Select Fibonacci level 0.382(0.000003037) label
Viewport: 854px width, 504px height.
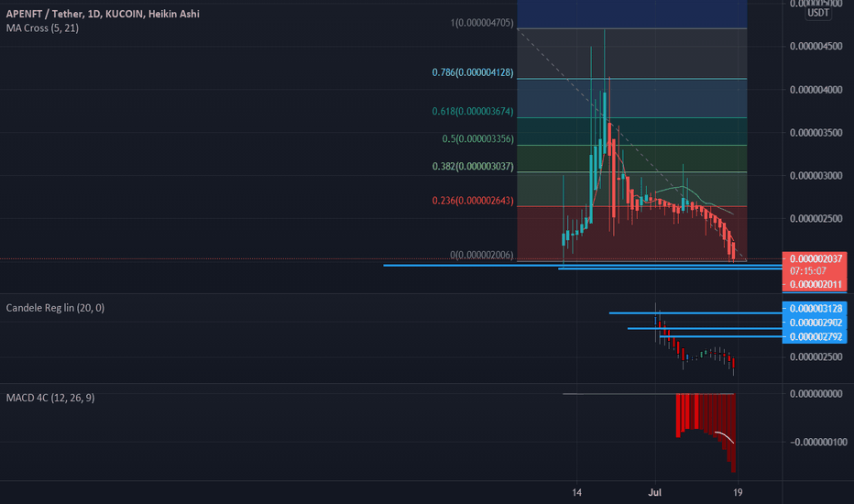[473, 166]
